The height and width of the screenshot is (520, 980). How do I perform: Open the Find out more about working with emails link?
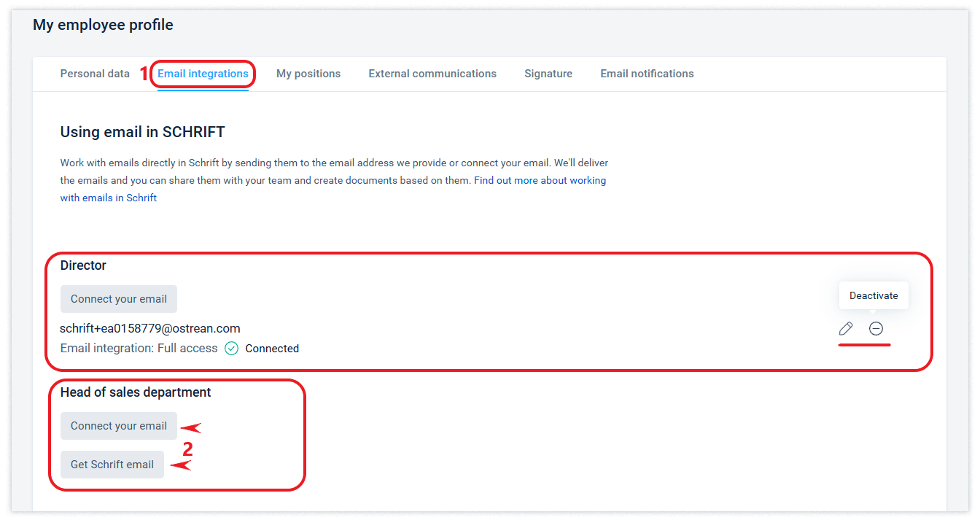point(333,189)
